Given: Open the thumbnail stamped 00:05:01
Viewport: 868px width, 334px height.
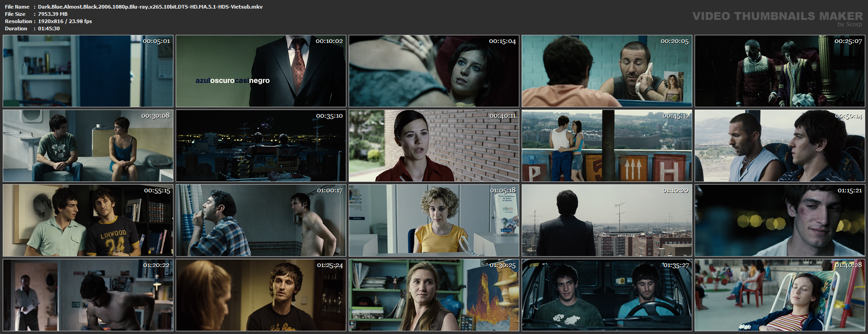Looking at the screenshot, I should point(88,71).
